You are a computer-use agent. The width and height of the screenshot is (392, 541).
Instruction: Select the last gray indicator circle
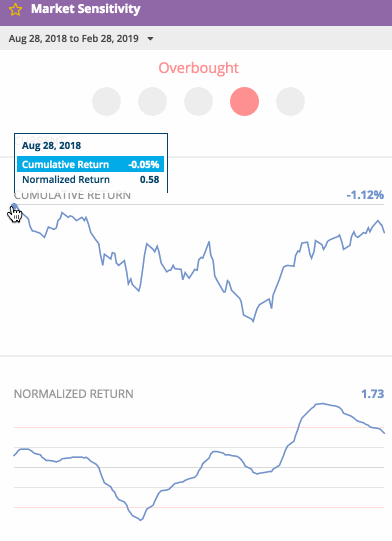(x=291, y=101)
